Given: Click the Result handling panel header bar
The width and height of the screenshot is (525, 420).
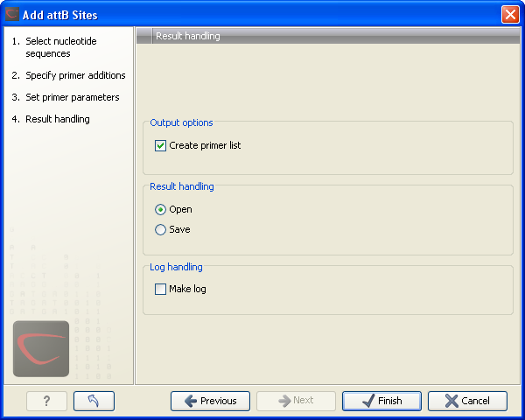Looking at the screenshot, I should pos(329,36).
